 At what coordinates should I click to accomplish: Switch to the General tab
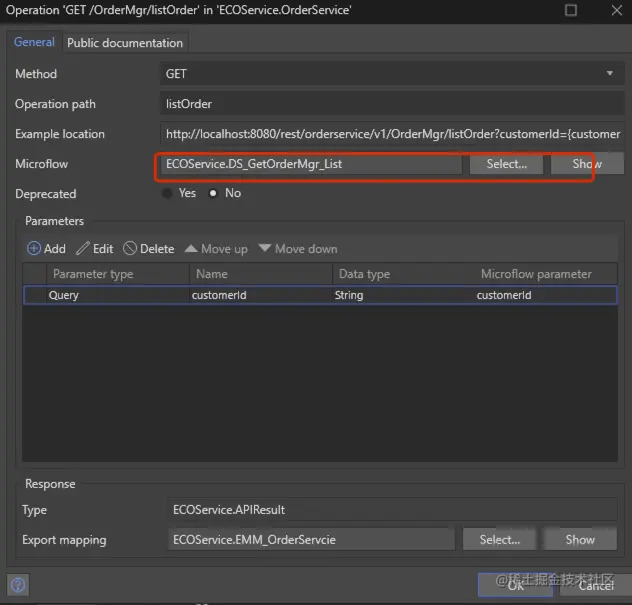click(34, 42)
